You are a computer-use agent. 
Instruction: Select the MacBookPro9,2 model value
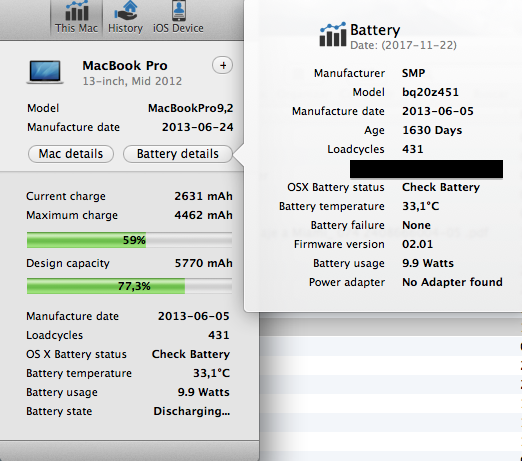[x=191, y=108]
